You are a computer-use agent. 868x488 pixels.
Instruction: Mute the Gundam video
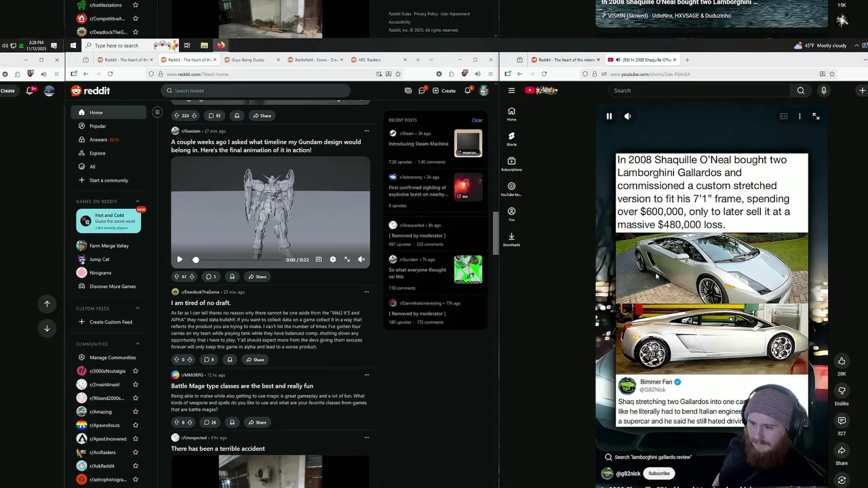coord(361,260)
